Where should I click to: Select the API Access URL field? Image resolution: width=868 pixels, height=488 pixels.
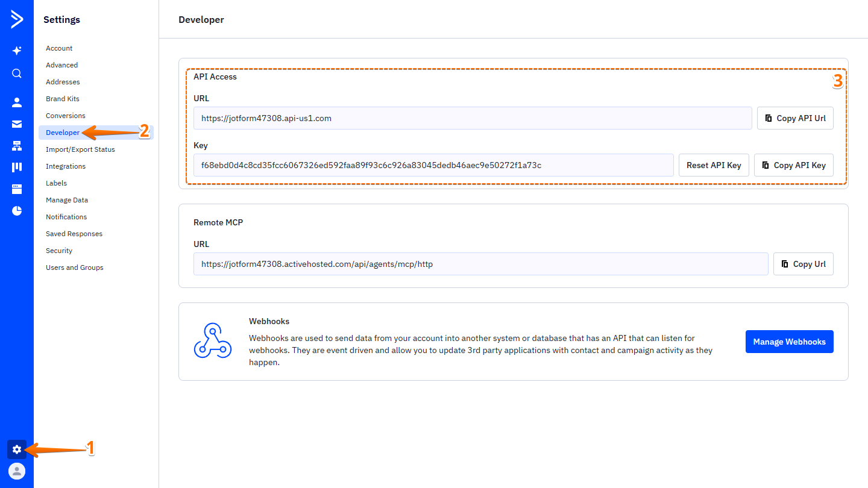(x=473, y=118)
